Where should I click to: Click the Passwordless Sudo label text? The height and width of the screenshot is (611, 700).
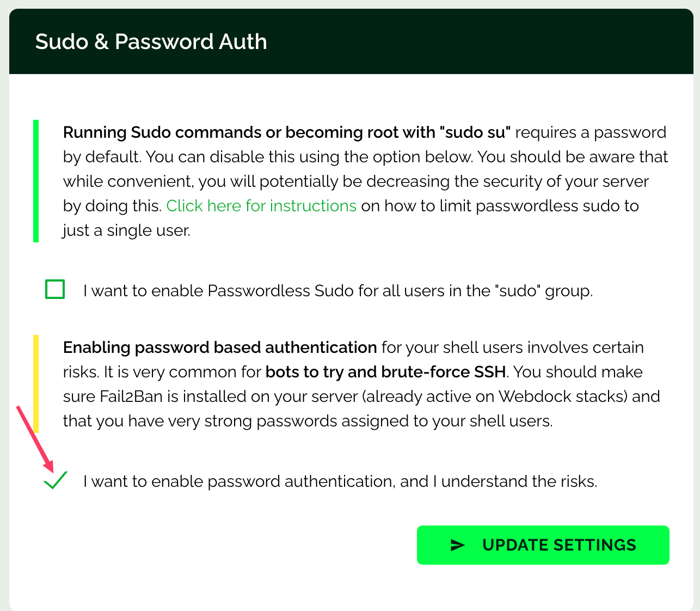[337, 291]
